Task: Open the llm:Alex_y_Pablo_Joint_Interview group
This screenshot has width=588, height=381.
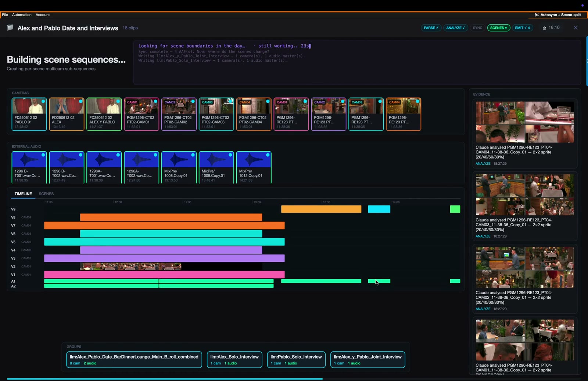Action: 368,360
